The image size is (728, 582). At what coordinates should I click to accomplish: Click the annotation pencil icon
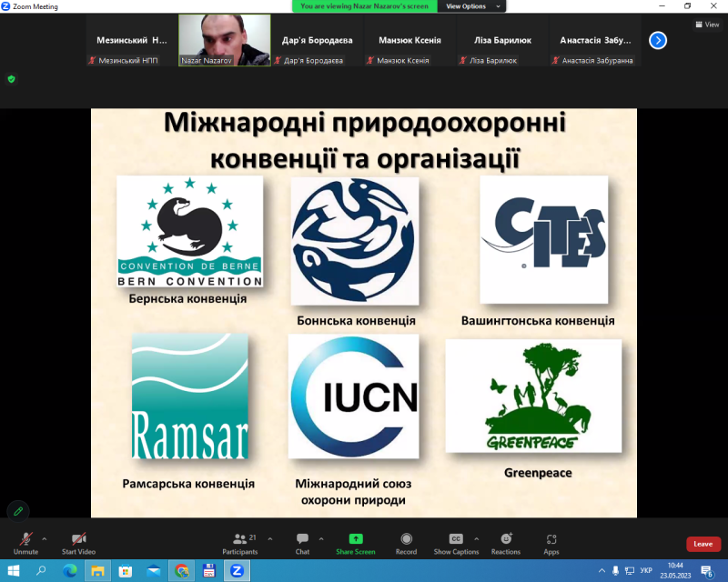16,511
